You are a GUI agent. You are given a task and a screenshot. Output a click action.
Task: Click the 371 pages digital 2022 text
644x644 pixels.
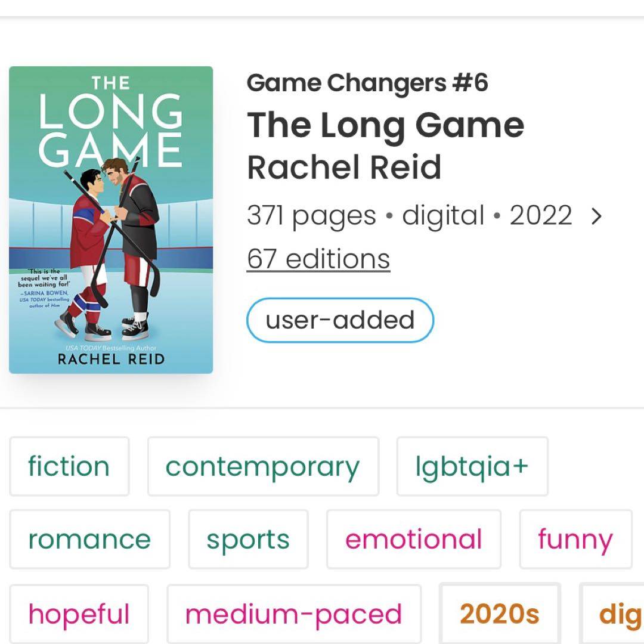point(409,216)
